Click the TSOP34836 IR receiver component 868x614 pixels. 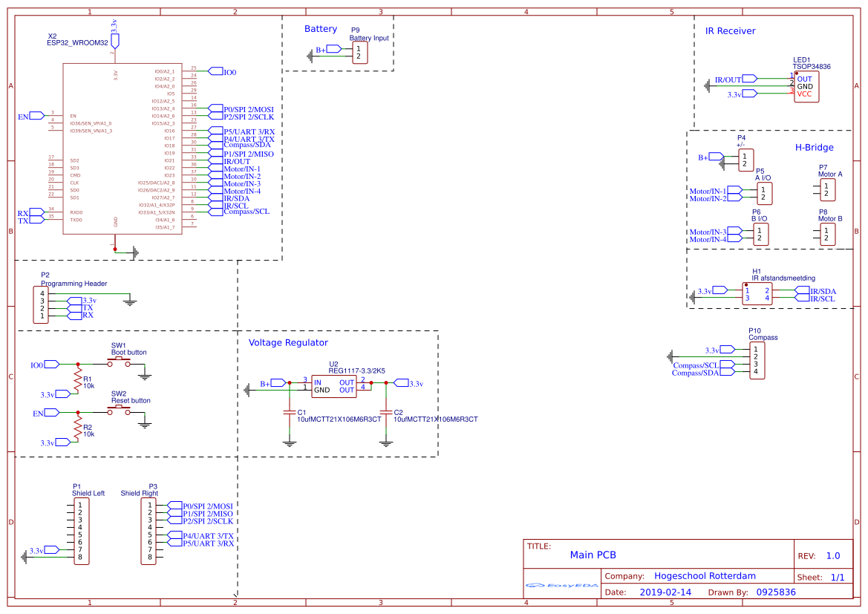coord(806,87)
